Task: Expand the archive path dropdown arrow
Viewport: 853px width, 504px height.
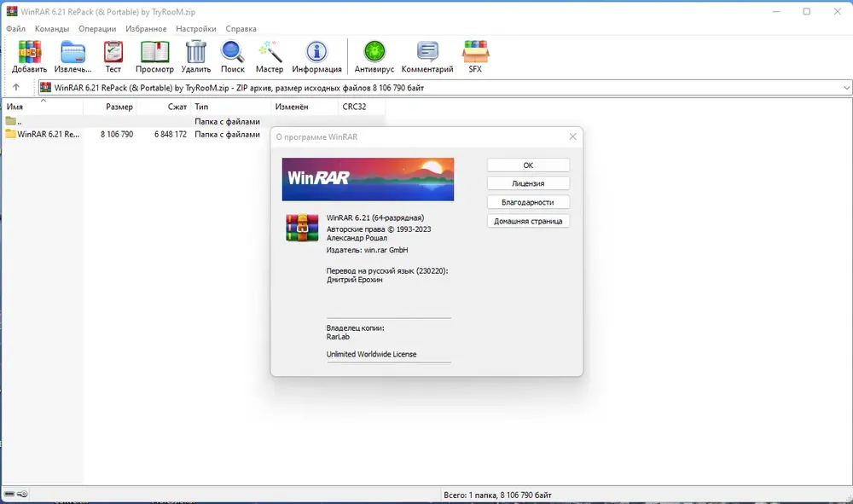Action: 846,88
